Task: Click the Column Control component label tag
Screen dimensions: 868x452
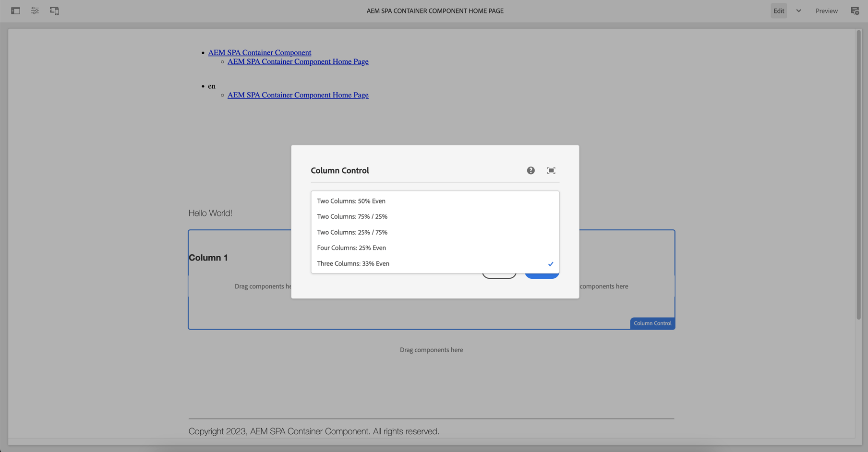Action: 652,323
